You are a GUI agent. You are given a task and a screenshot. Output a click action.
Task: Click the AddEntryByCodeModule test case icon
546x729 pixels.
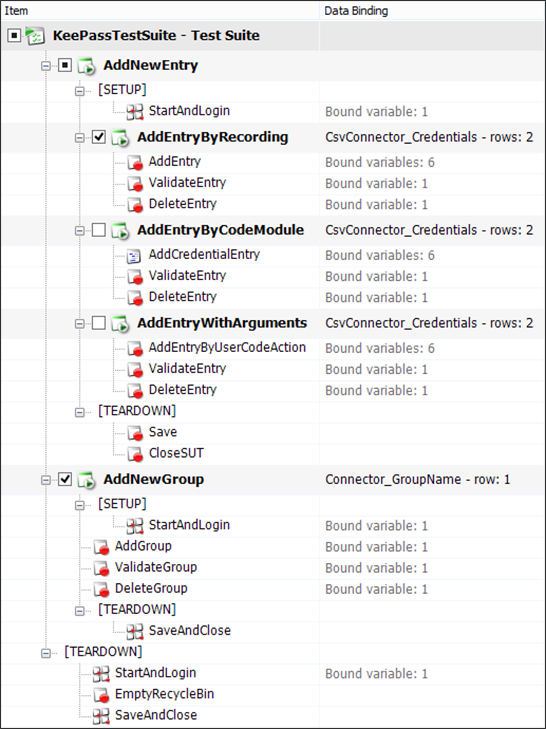pos(120,231)
